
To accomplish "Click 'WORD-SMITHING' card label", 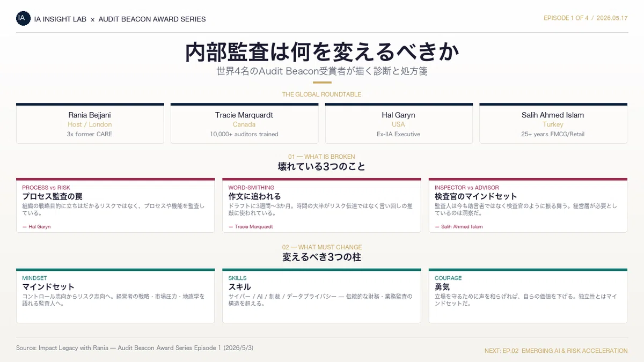I will [x=251, y=188].
